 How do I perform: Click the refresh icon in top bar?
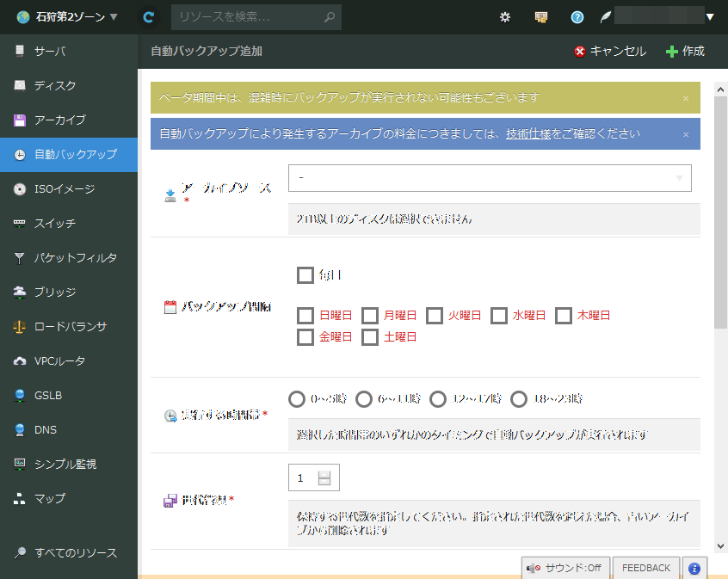[x=149, y=16]
